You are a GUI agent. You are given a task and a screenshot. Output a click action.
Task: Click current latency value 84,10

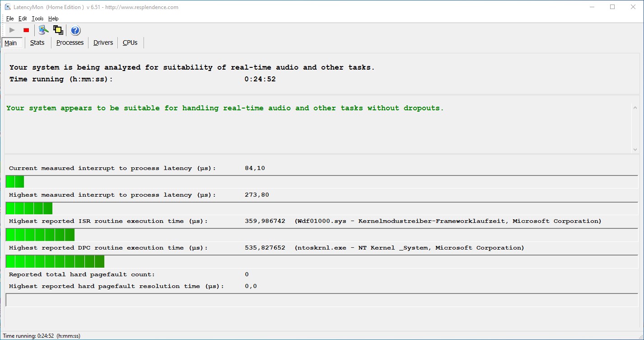click(255, 168)
